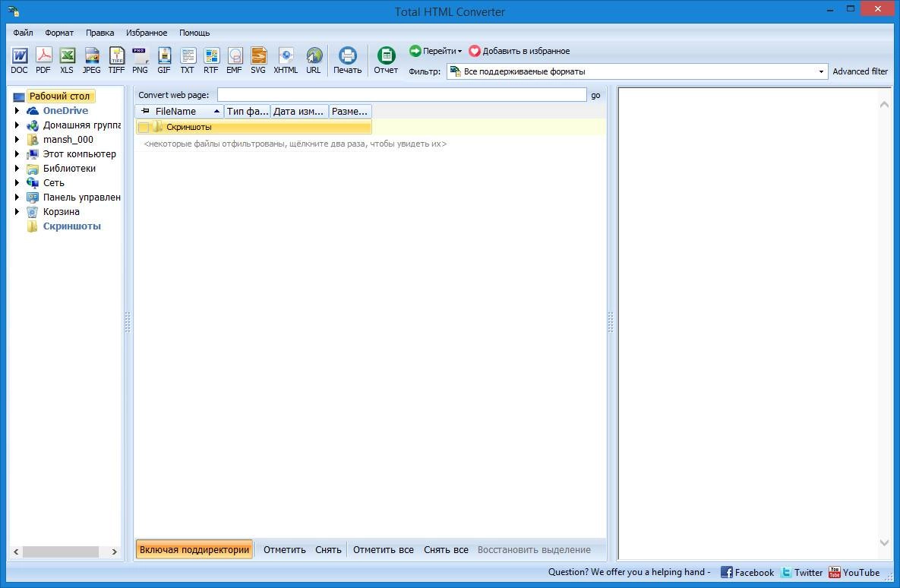Expand the OneDrive tree node

click(17, 111)
